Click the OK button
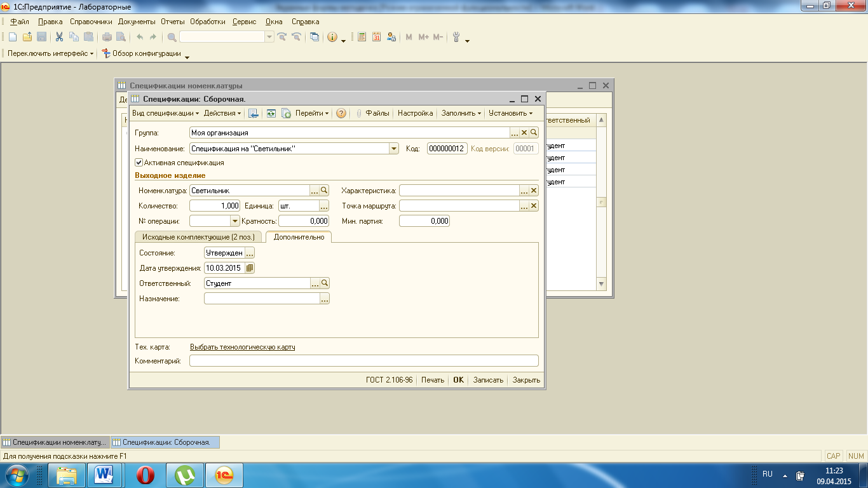This screenshot has width=868, height=488. tap(458, 380)
